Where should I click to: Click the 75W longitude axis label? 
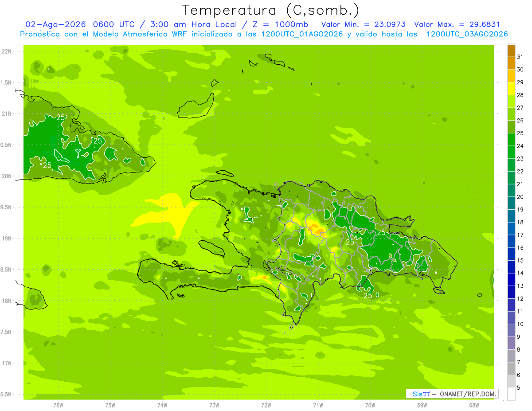(x=110, y=405)
